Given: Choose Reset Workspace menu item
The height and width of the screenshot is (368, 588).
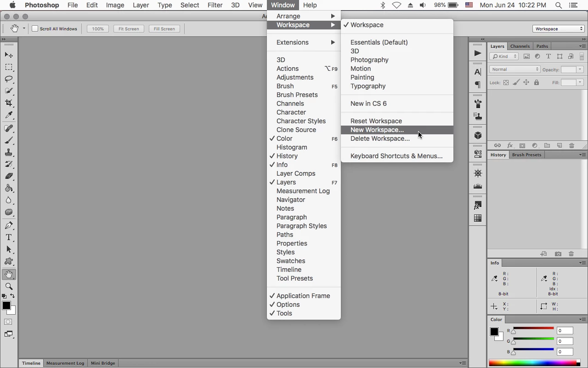Looking at the screenshot, I should (x=397, y=121).
